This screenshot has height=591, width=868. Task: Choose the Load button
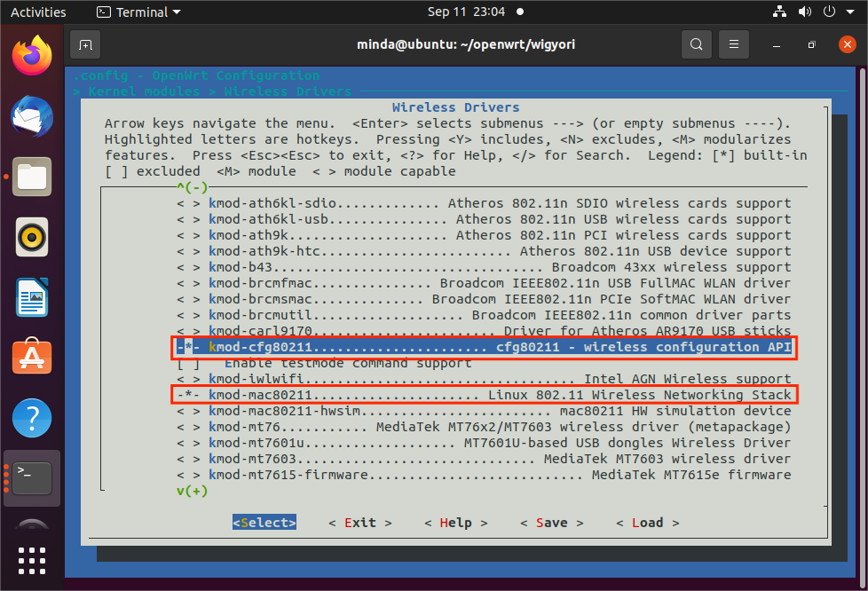(x=647, y=523)
